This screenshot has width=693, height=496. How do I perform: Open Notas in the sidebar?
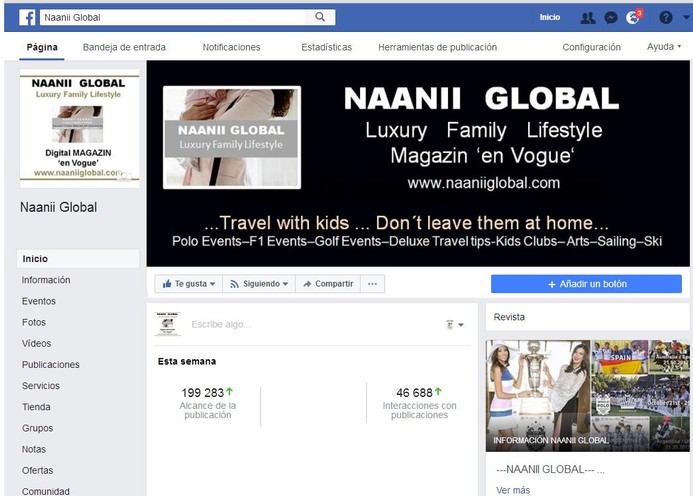click(34, 449)
